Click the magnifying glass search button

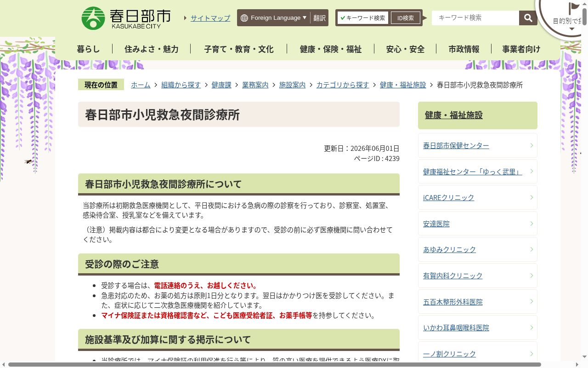coord(528,18)
